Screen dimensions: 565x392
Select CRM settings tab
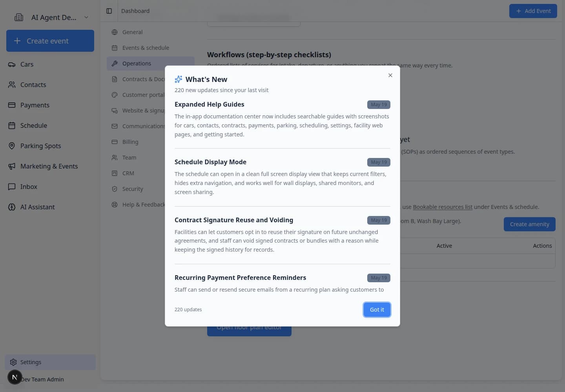coord(136,173)
